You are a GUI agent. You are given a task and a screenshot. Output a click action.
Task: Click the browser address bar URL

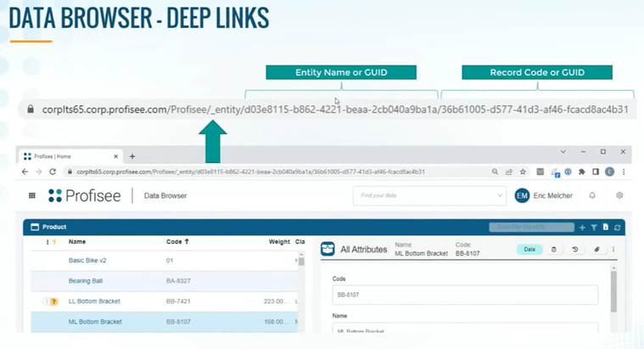coord(250,172)
